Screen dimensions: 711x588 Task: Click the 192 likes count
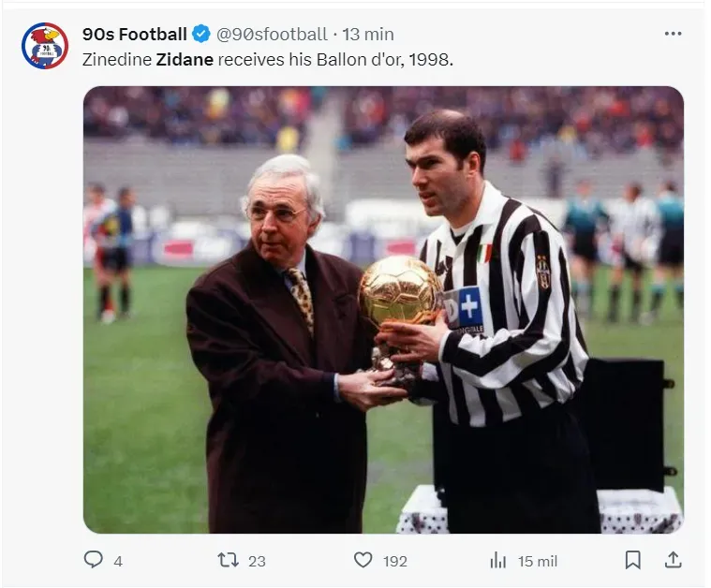(395, 561)
